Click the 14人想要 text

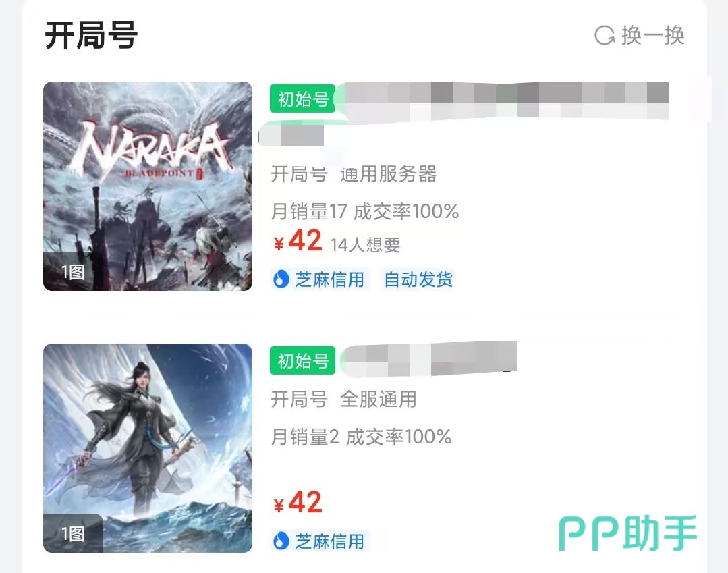click(x=366, y=245)
